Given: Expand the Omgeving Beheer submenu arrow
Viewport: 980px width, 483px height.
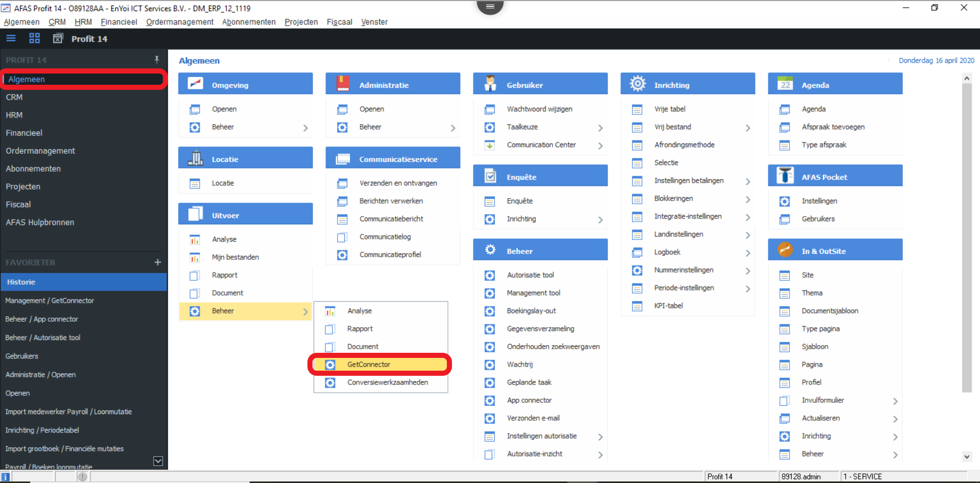Looking at the screenshot, I should (305, 128).
